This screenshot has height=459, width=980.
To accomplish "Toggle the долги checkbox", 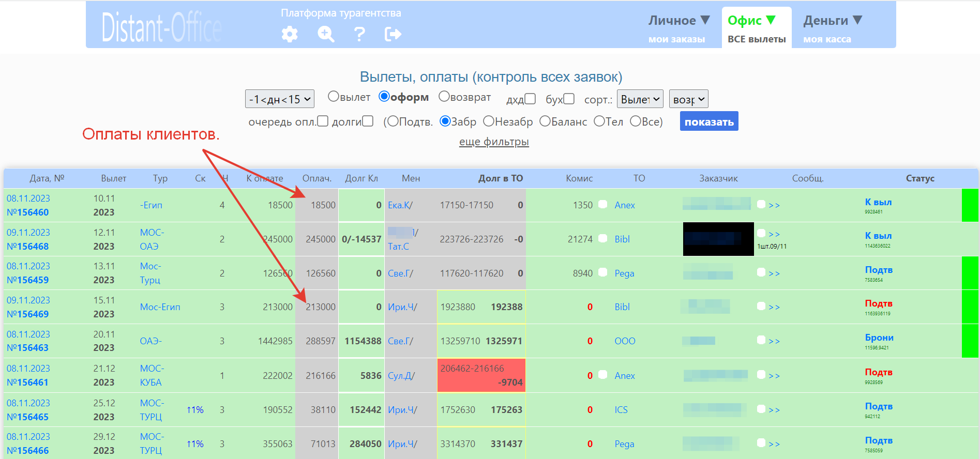I will click(368, 121).
